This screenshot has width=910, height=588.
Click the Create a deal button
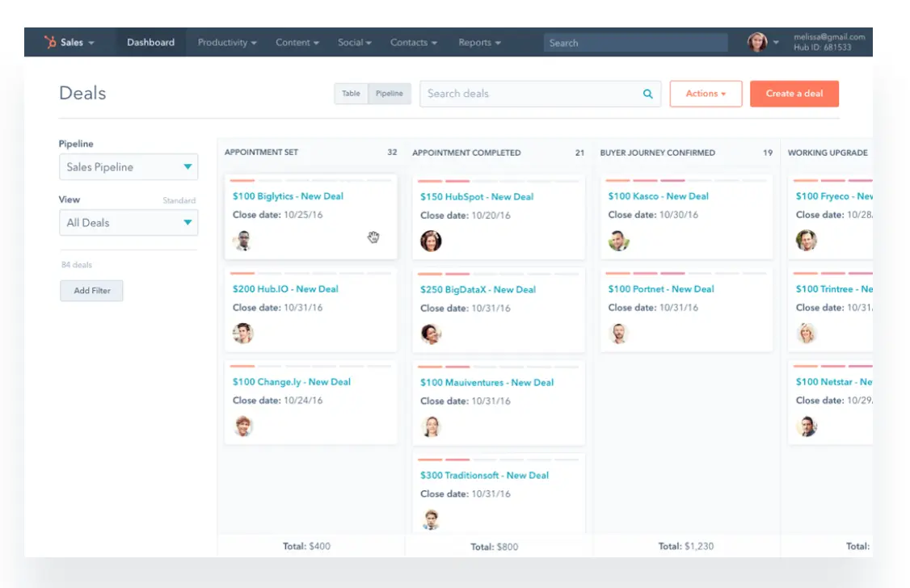[794, 94]
